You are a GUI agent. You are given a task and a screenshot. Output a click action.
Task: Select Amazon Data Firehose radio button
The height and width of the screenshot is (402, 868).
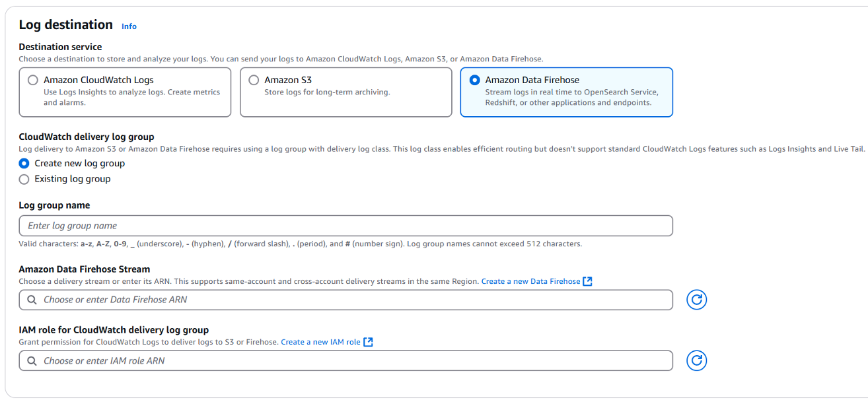pyautogui.click(x=474, y=80)
